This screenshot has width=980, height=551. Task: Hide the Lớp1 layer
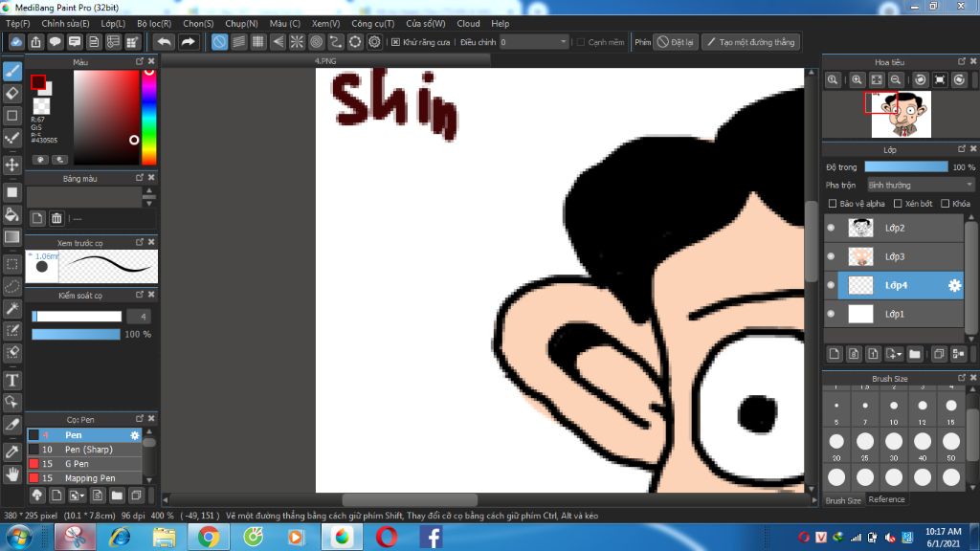pyautogui.click(x=831, y=314)
